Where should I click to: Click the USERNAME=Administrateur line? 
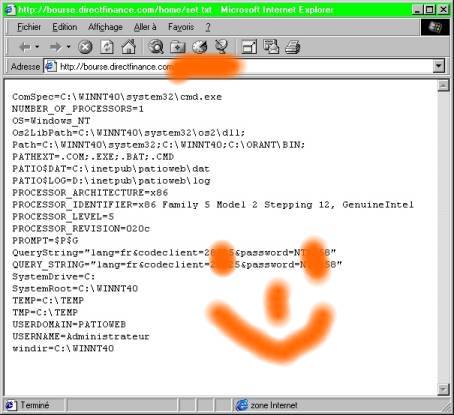coord(81,336)
